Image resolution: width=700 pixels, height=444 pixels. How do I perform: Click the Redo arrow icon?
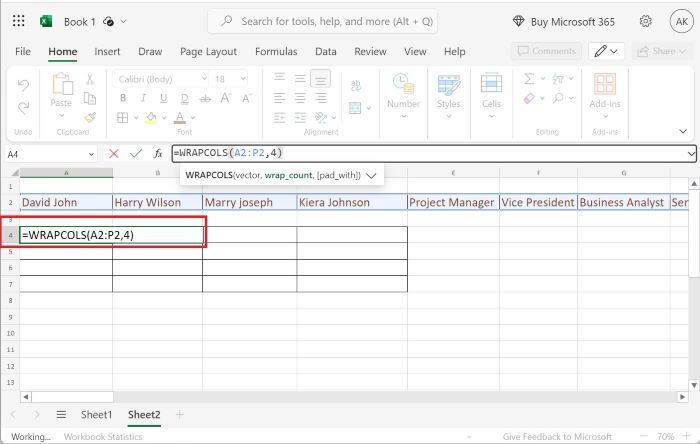click(x=23, y=108)
